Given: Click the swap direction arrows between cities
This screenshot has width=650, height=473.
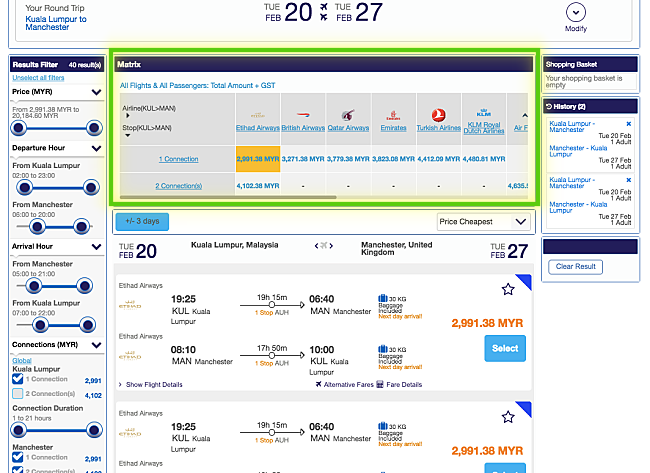Looking at the screenshot, I should (324, 245).
